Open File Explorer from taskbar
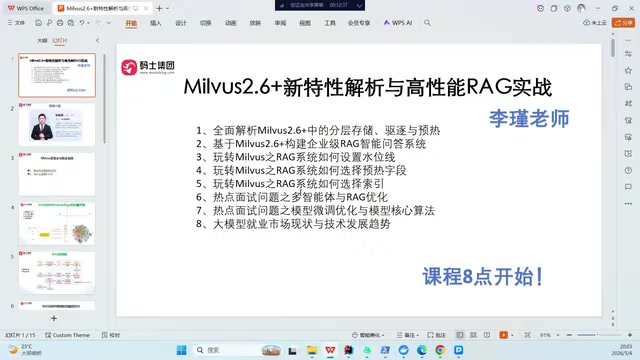The height and width of the screenshot is (360, 640). pos(312,350)
